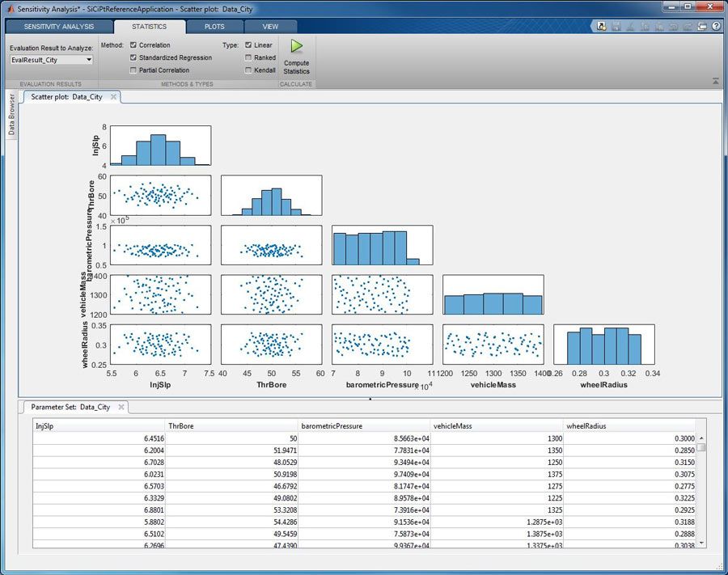
Task: Click the Save icon in the quick access toolbar
Action: coord(615,26)
